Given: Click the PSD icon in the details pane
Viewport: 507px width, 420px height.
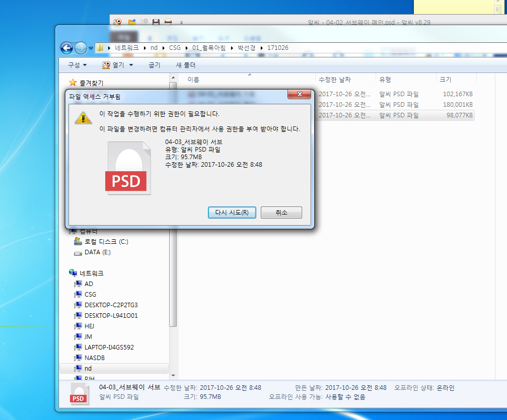Looking at the screenshot, I should pyautogui.click(x=79, y=394).
